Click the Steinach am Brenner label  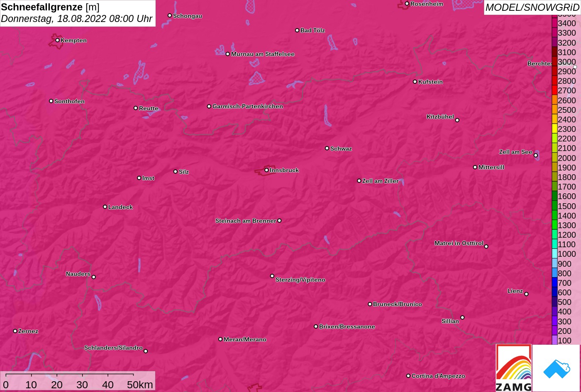tap(246, 221)
